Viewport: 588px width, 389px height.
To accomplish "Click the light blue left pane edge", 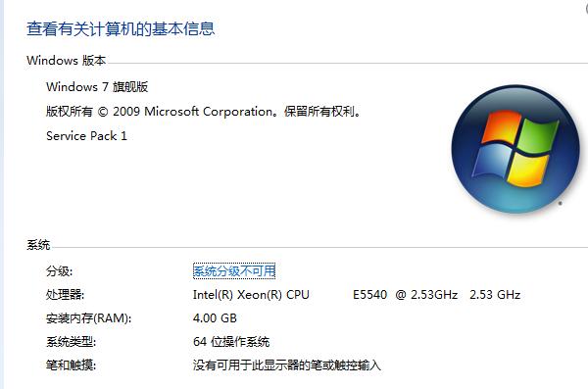I will click(2, 194).
